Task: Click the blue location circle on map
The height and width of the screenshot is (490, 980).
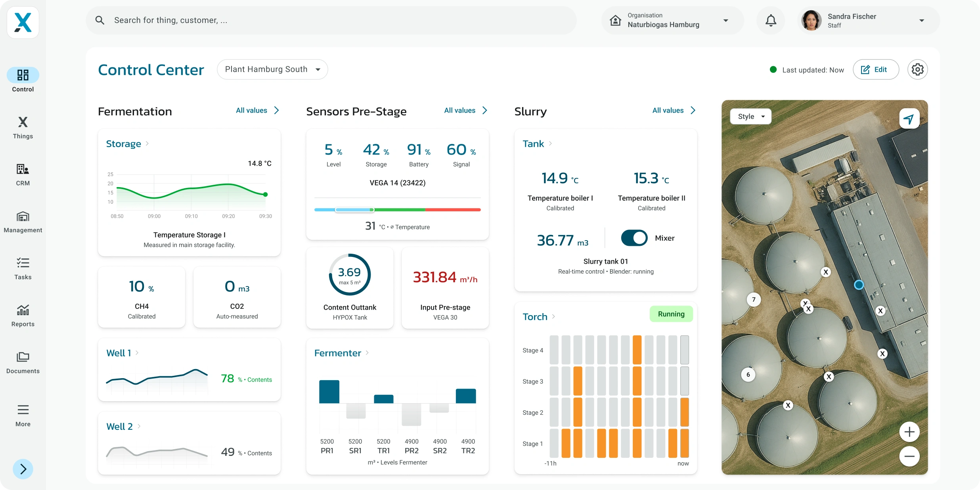Action: click(x=859, y=285)
